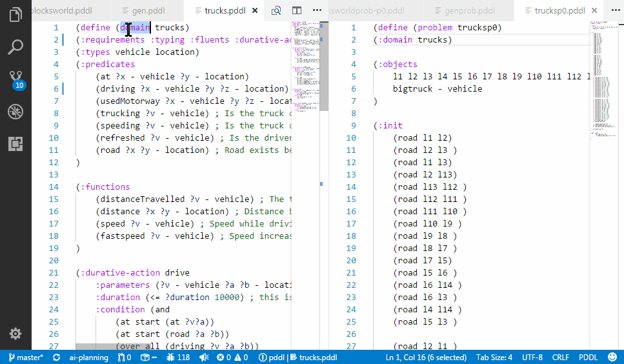The image size is (624, 364).
Task: Click ':objects' in right editor
Action: coord(398,64)
